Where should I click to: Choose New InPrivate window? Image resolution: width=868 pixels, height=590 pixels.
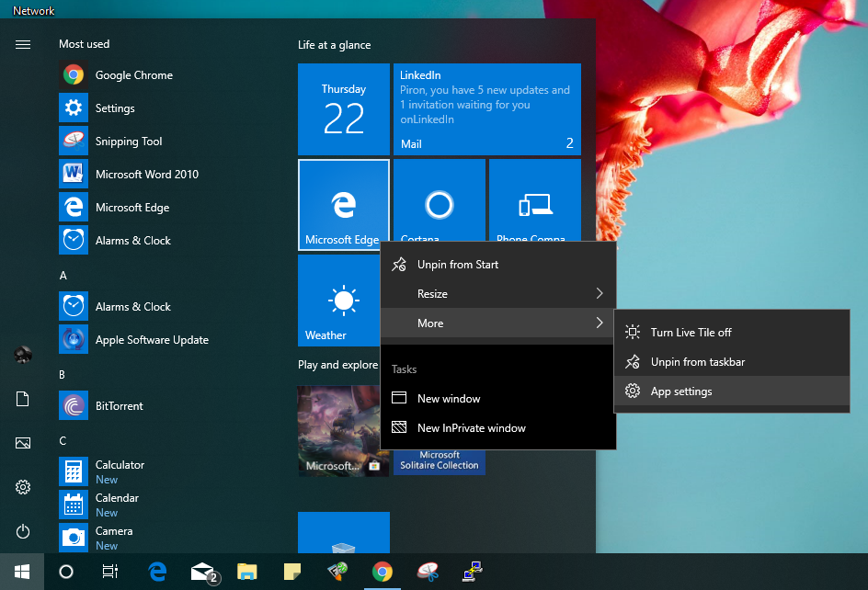pyautogui.click(x=498, y=428)
